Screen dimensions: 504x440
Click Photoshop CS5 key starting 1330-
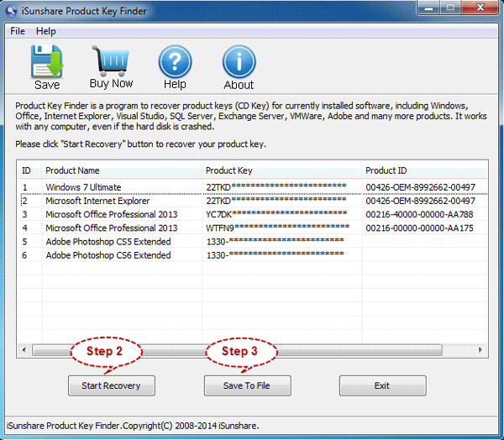(276, 241)
